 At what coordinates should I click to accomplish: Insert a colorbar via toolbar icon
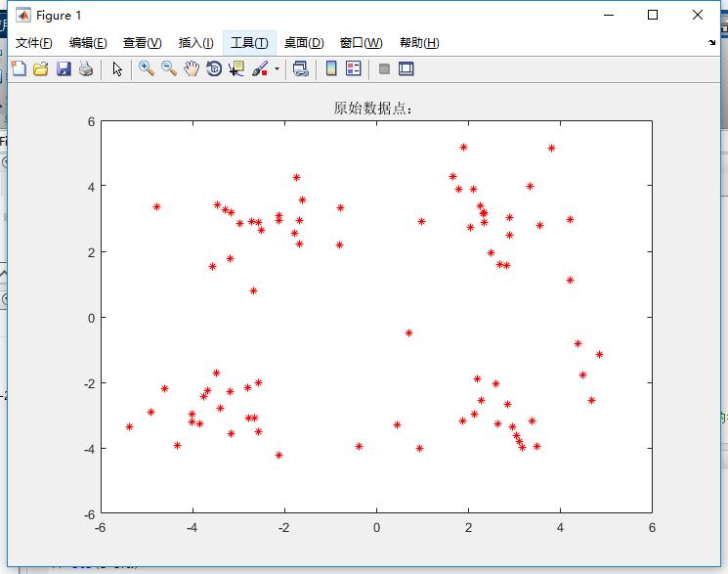point(331,68)
